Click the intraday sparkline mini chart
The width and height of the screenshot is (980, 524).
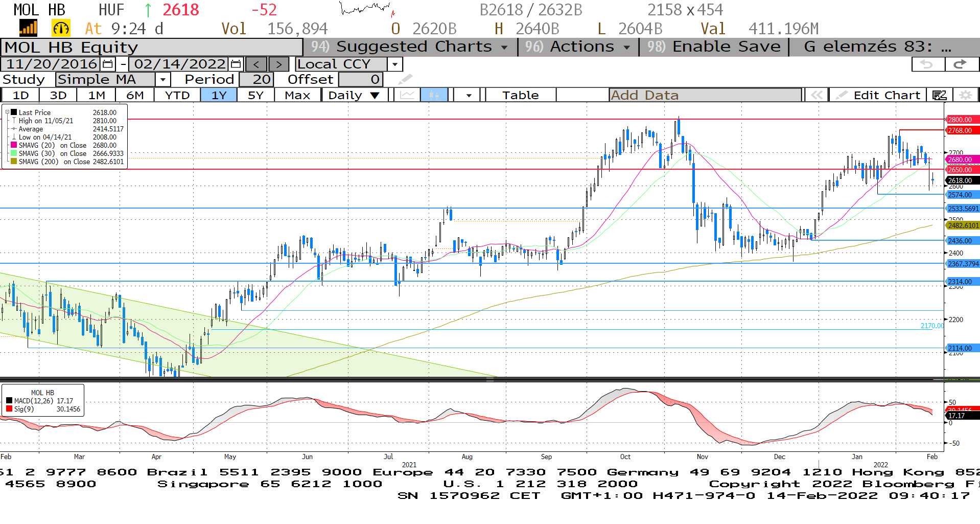[367, 9]
